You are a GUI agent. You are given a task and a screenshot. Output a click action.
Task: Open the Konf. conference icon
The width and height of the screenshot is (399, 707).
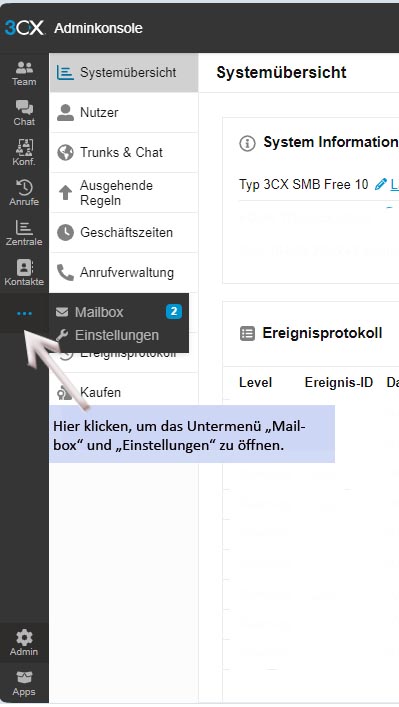(24, 153)
